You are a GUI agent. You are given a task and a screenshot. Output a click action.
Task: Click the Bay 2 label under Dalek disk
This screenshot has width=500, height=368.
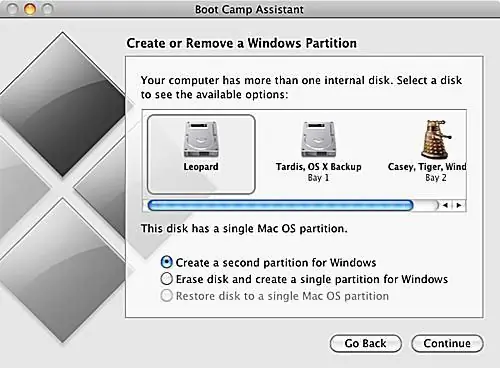point(436,178)
